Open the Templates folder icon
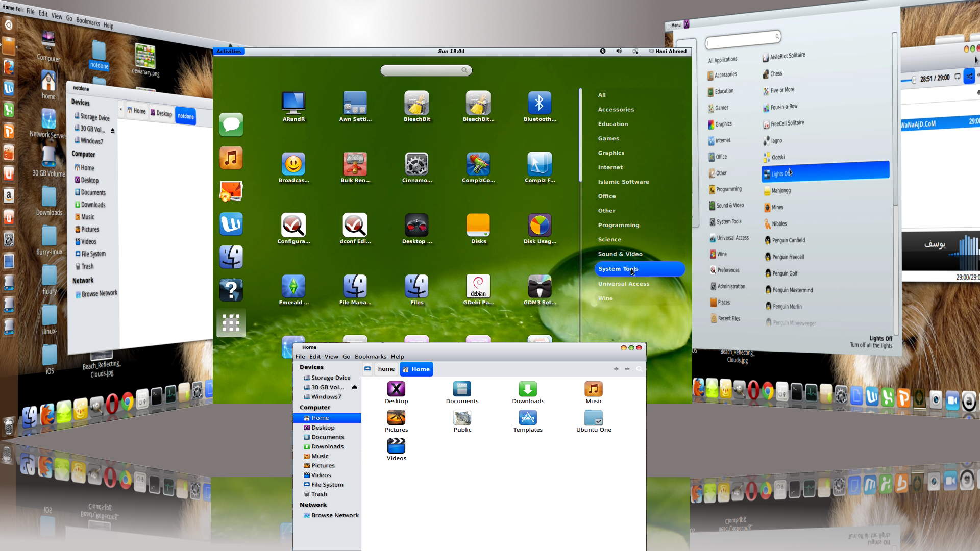The height and width of the screenshot is (551, 980). coord(528,417)
